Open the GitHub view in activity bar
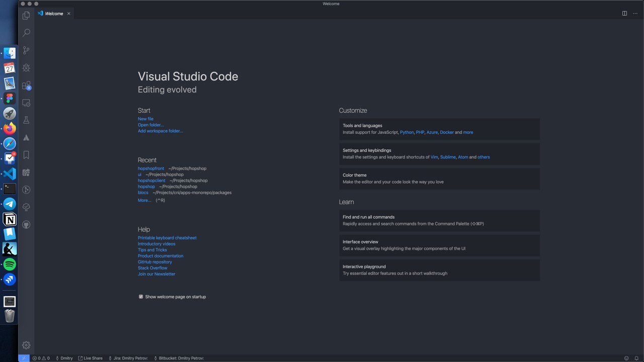Screen dimensions: 644x362 (x=26, y=225)
